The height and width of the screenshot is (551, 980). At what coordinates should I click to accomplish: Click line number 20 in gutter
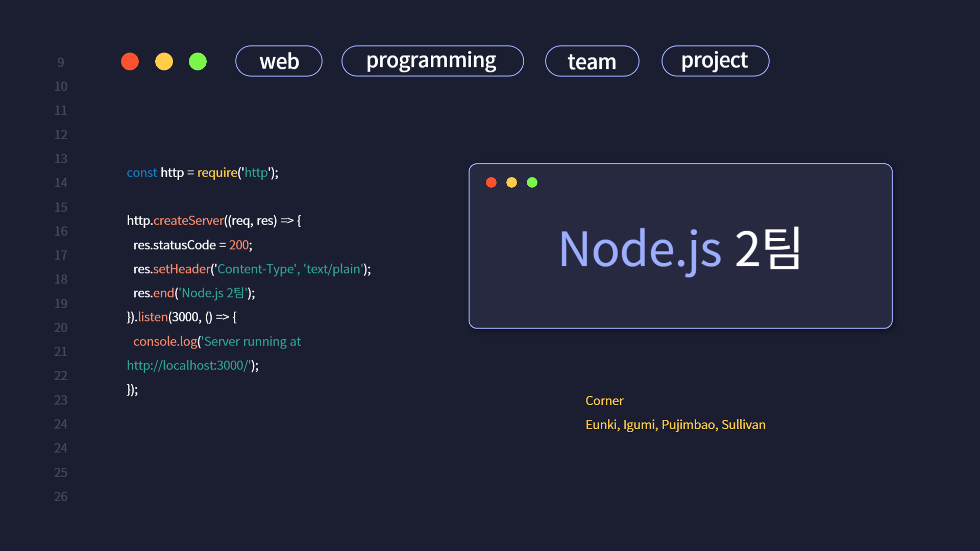click(61, 328)
